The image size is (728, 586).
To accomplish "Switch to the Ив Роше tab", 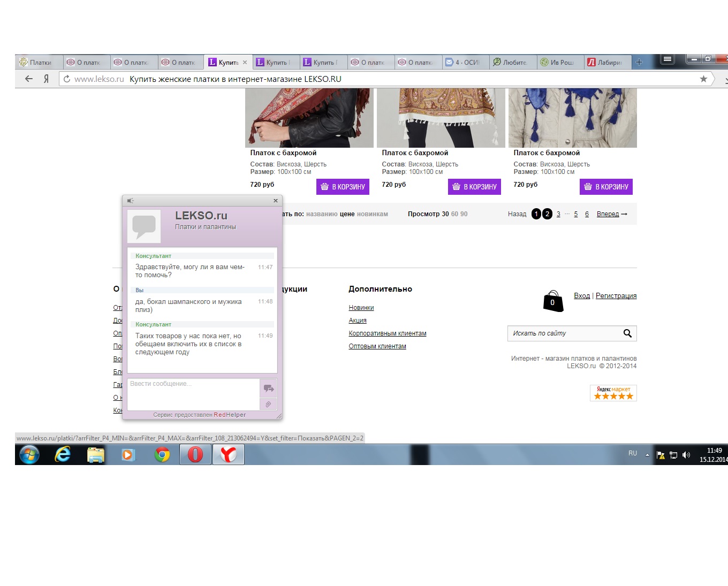I will pos(560,63).
